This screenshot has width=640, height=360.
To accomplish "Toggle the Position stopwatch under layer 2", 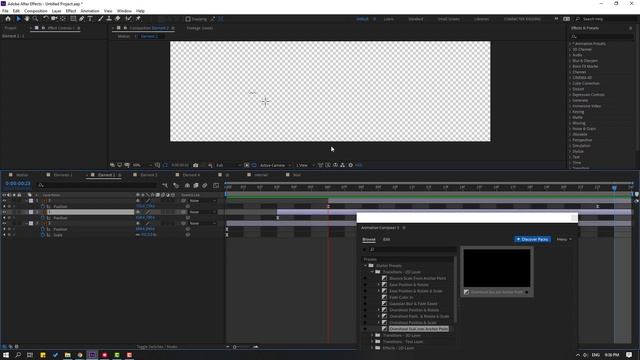I will [x=43, y=218].
